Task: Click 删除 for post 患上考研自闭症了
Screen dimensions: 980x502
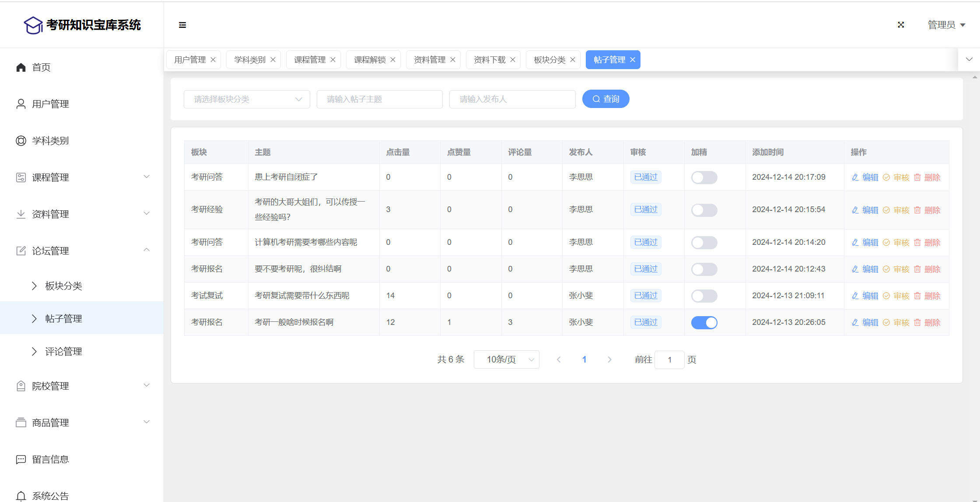Action: (927, 178)
